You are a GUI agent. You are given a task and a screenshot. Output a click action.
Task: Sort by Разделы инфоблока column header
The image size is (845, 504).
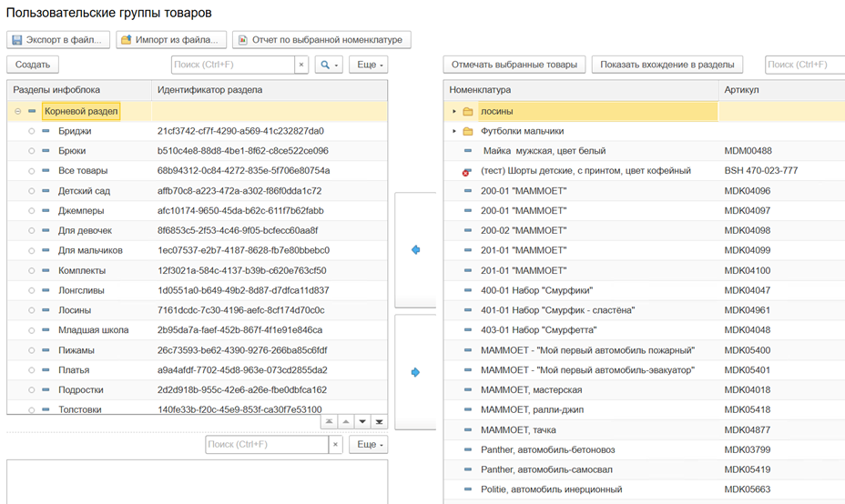click(x=79, y=90)
